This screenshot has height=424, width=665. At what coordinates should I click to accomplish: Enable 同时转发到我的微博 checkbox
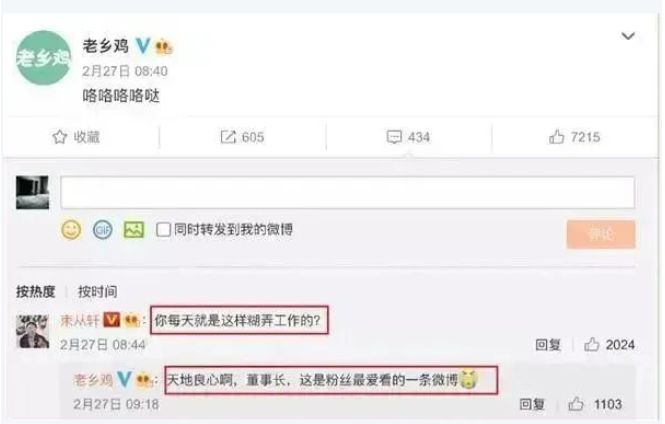pos(163,230)
